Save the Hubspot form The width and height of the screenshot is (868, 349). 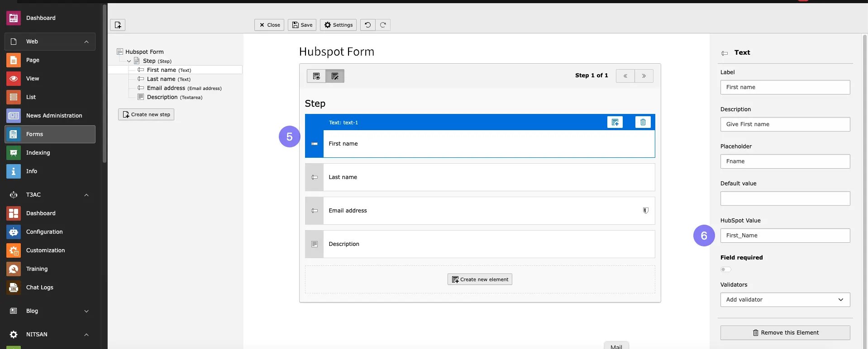click(x=302, y=25)
